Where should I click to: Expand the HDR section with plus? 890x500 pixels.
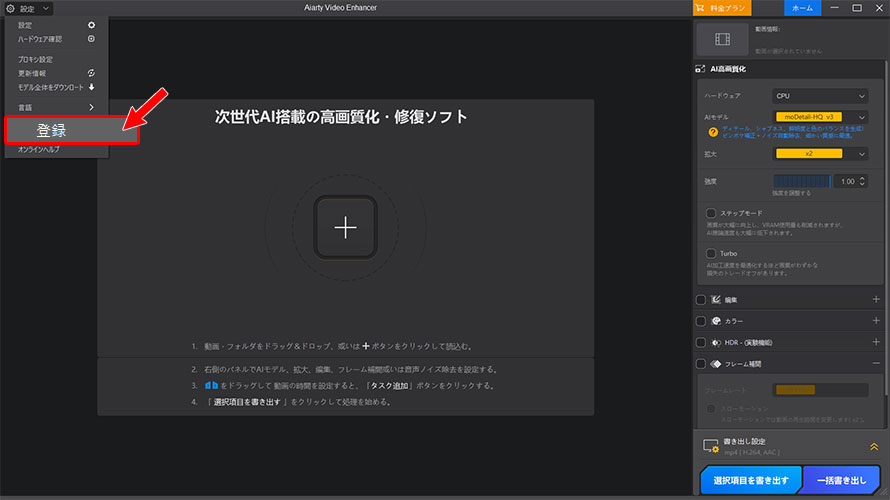coord(876,342)
